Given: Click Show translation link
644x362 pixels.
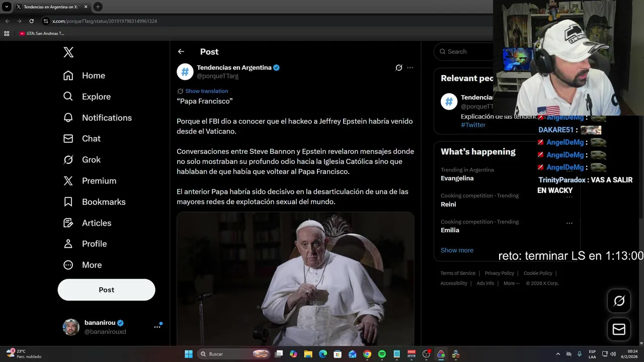Looking at the screenshot, I should (x=206, y=91).
